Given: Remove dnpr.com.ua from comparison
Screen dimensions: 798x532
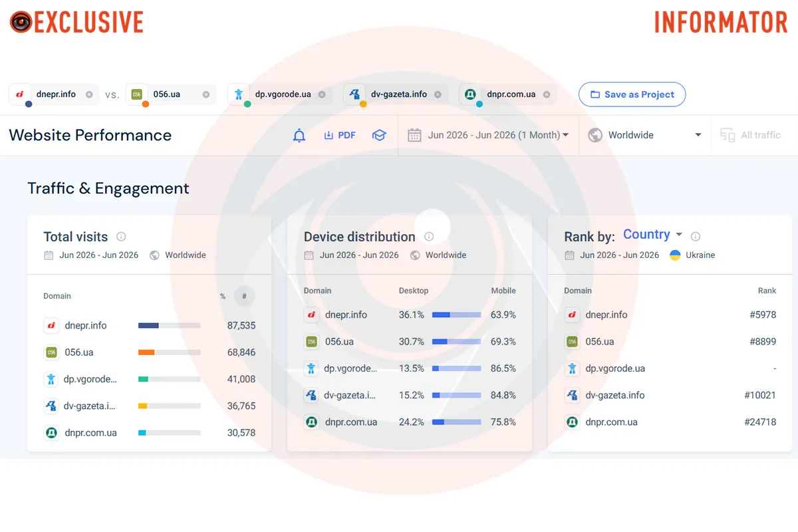Looking at the screenshot, I should click(547, 94).
